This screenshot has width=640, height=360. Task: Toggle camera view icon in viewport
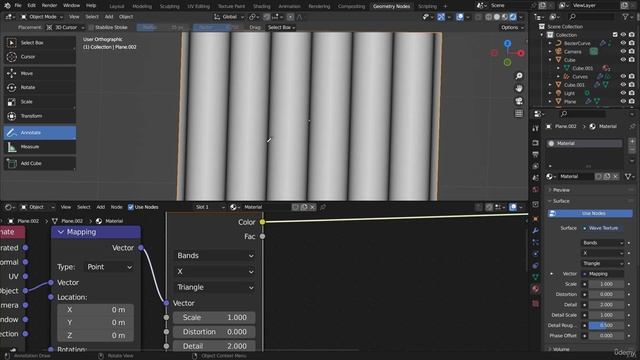click(x=519, y=101)
